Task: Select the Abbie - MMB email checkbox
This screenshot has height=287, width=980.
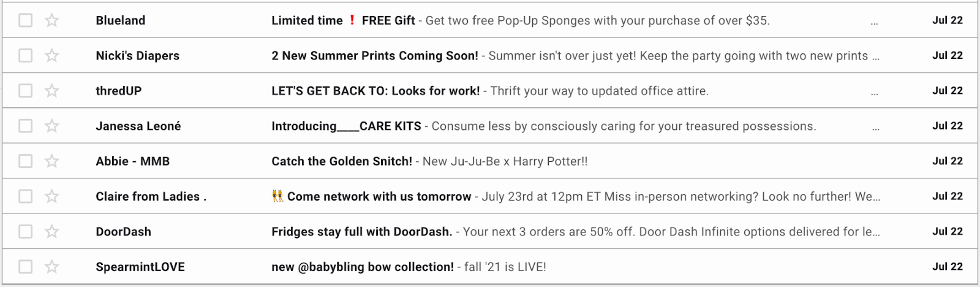Action: coord(25,161)
